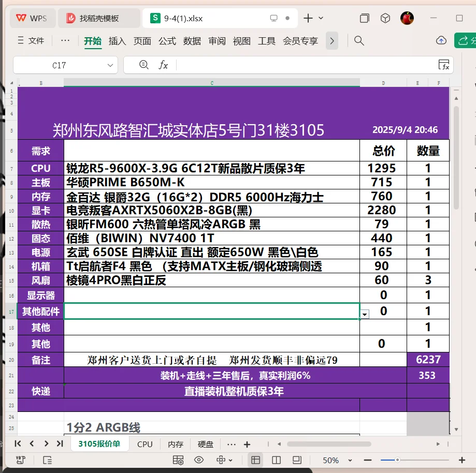The height and width of the screenshot is (473, 476).
Task: Click the 显卡 row price 2280
Action: pyautogui.click(x=383, y=210)
